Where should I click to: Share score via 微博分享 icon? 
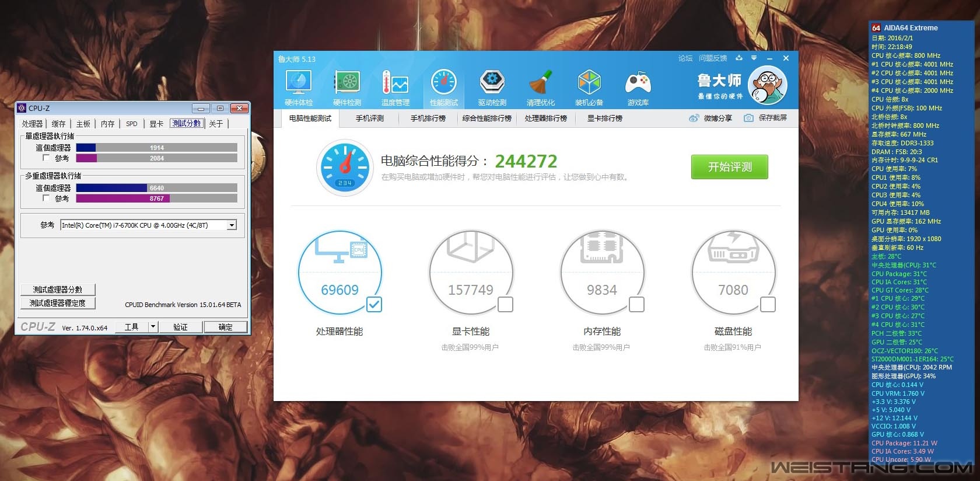pyautogui.click(x=694, y=118)
